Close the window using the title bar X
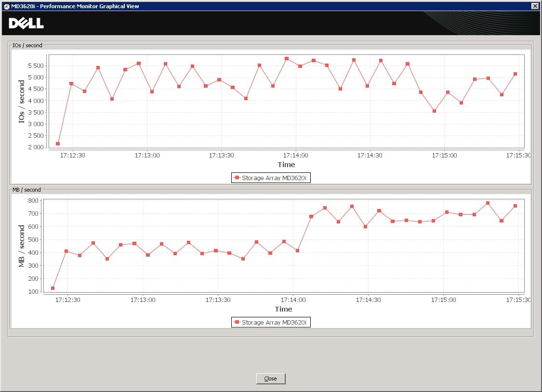Viewport: 542px width, 392px height. point(535,6)
